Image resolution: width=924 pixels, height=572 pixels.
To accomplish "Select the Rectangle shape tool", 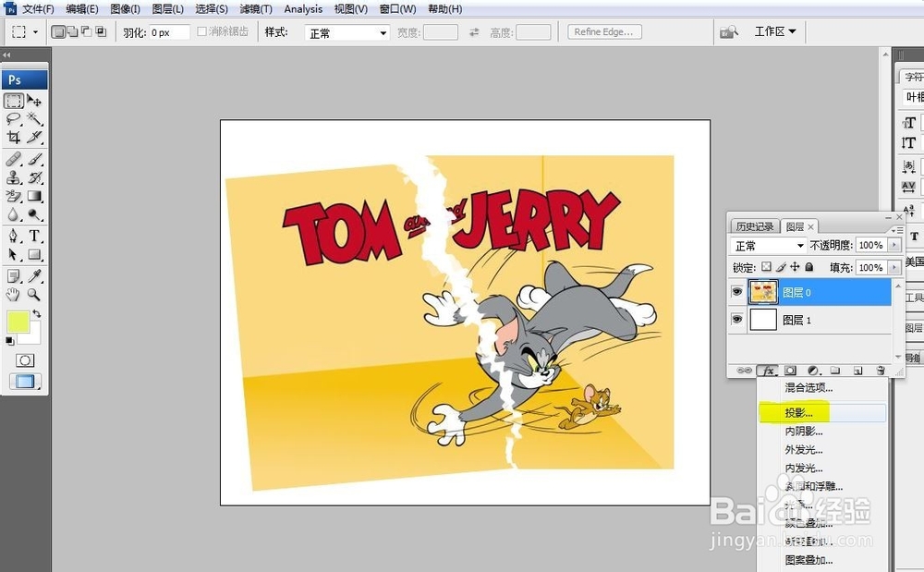I will click(34, 254).
